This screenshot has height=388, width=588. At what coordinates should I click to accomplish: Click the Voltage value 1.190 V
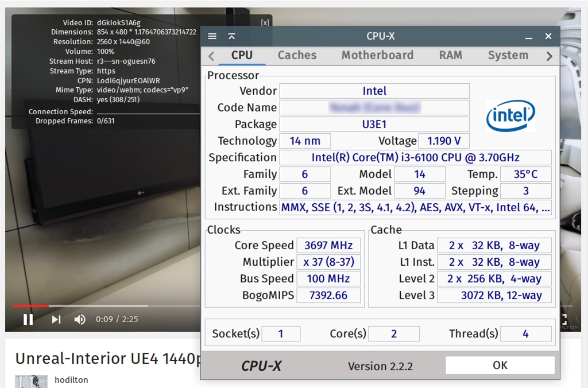tap(444, 141)
